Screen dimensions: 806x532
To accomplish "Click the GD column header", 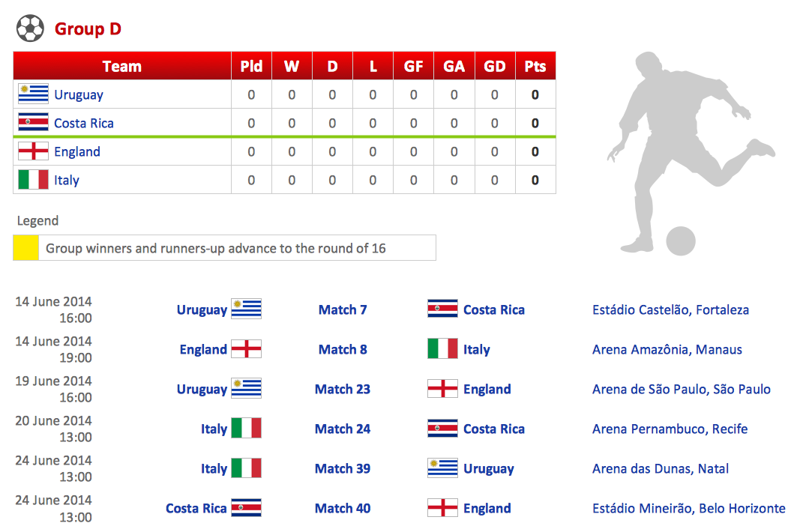I will pos(495,66).
